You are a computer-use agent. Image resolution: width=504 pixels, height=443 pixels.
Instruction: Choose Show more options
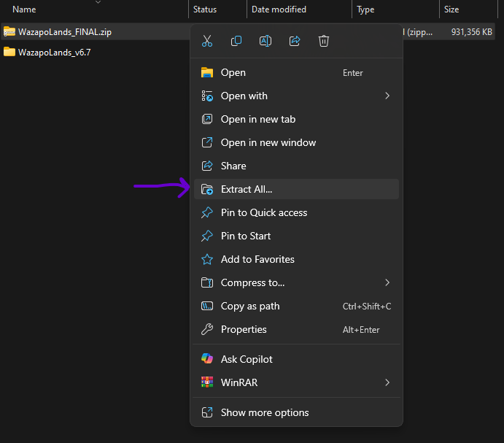296,412
